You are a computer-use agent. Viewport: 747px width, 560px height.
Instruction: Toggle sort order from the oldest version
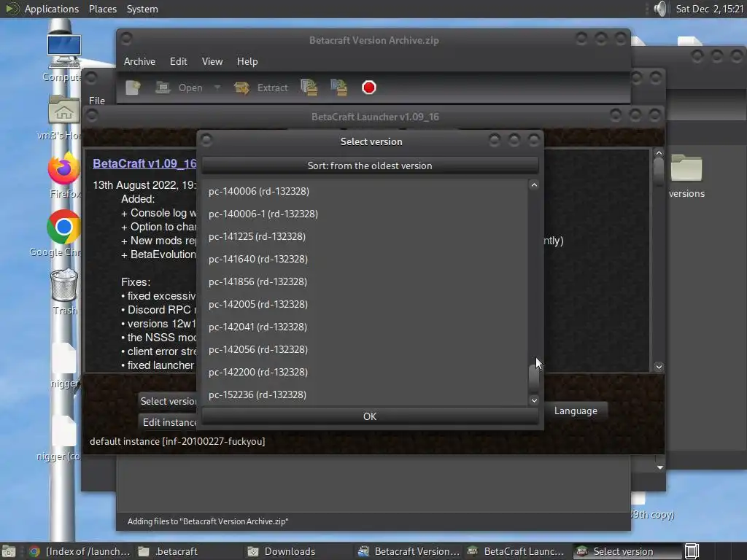(370, 166)
